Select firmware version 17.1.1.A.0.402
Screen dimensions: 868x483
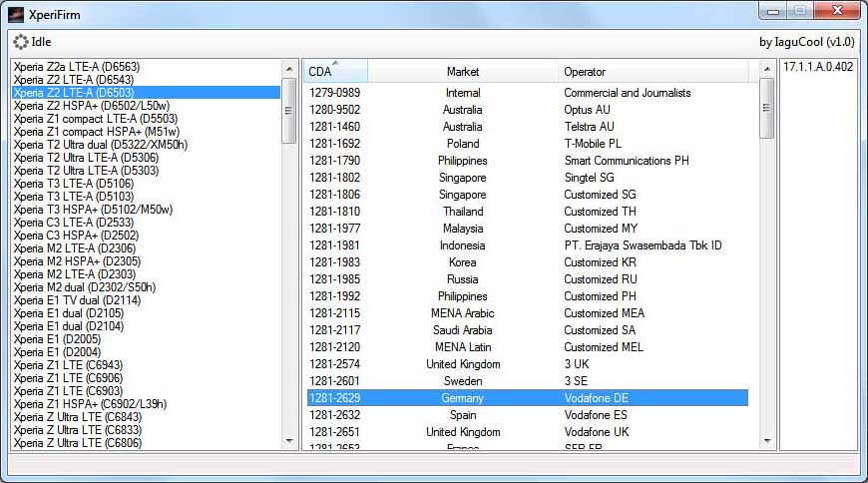point(818,67)
